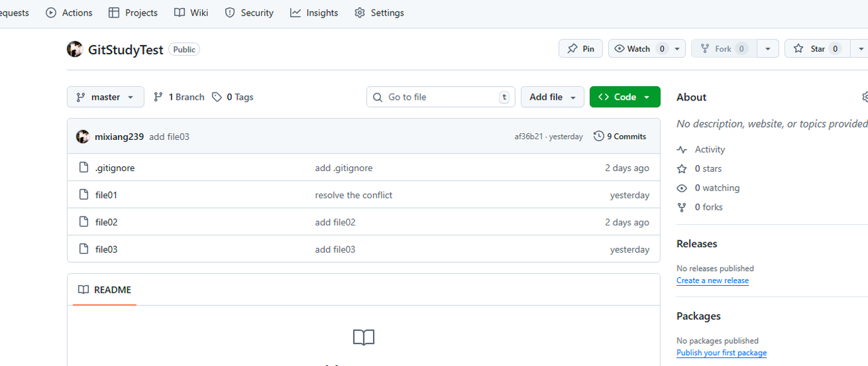Open repository Settings tab
This screenshot has width=868, height=366.
[379, 13]
